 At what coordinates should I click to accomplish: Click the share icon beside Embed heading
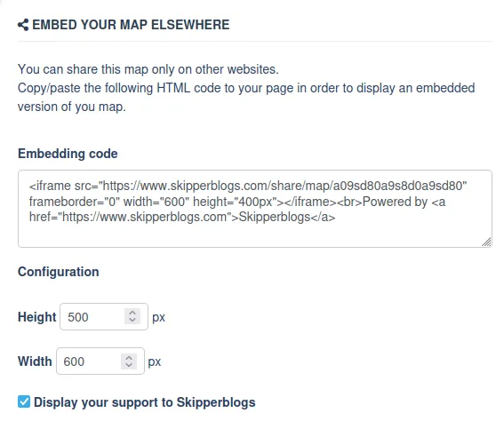click(x=23, y=25)
